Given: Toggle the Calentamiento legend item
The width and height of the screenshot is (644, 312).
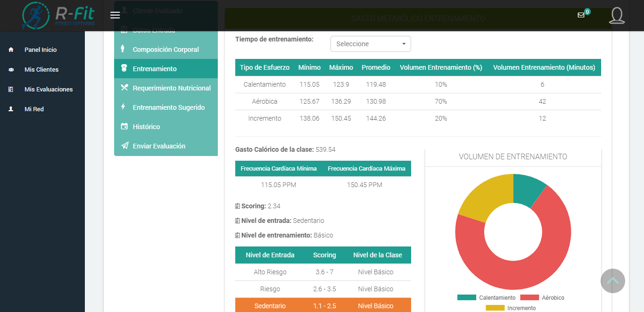Looking at the screenshot, I should 486,298.
